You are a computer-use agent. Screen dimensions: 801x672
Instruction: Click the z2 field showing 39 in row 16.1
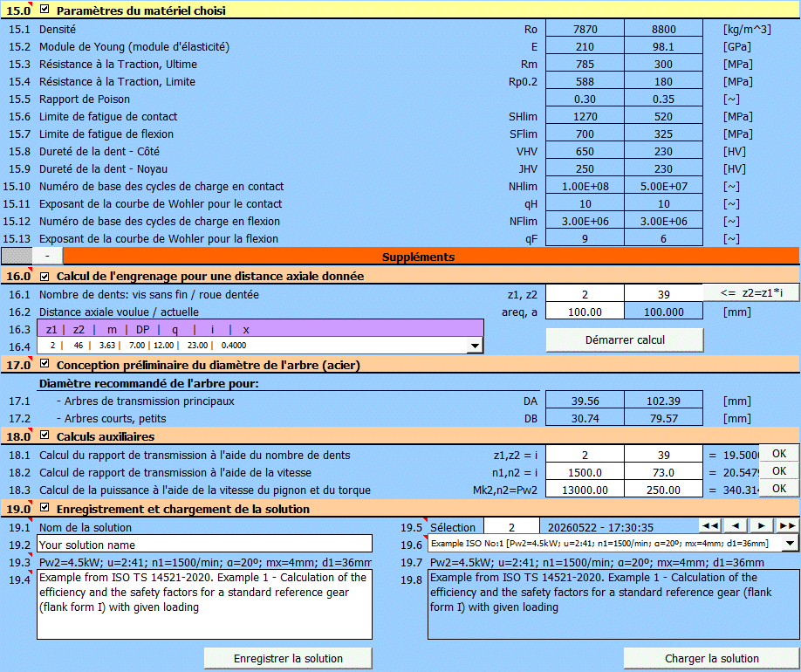click(x=664, y=294)
